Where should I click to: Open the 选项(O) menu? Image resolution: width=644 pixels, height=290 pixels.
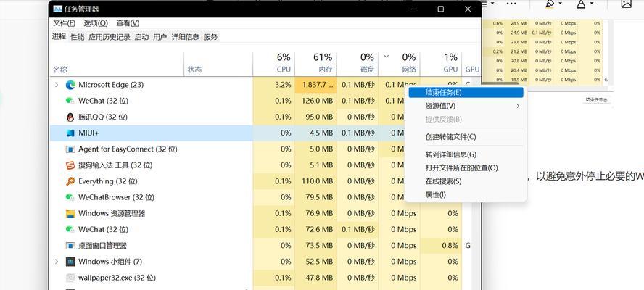coord(96,23)
